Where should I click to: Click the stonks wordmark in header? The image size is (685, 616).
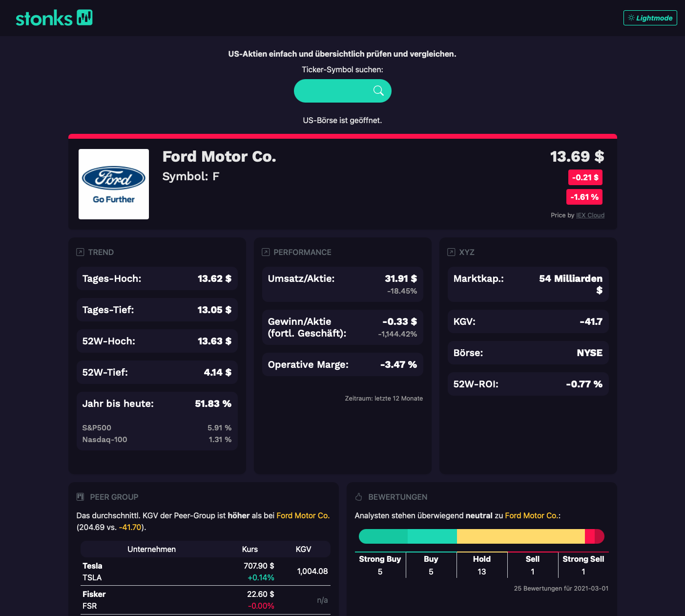(44, 19)
